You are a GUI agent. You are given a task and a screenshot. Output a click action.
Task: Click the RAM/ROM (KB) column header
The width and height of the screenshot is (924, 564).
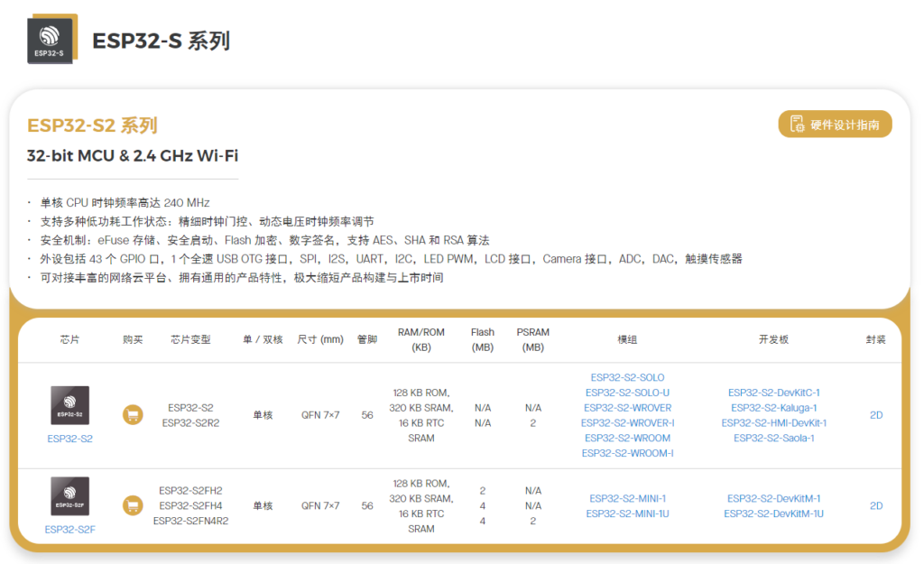tap(420, 340)
